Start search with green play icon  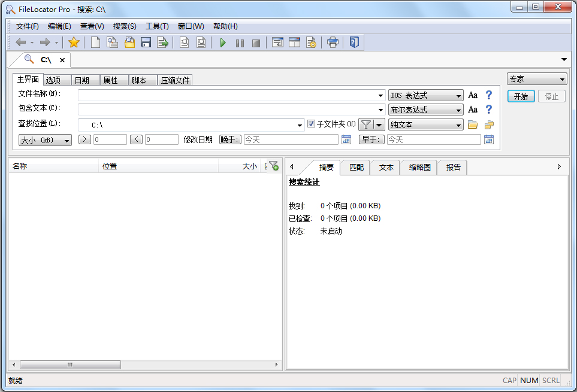pyautogui.click(x=223, y=43)
